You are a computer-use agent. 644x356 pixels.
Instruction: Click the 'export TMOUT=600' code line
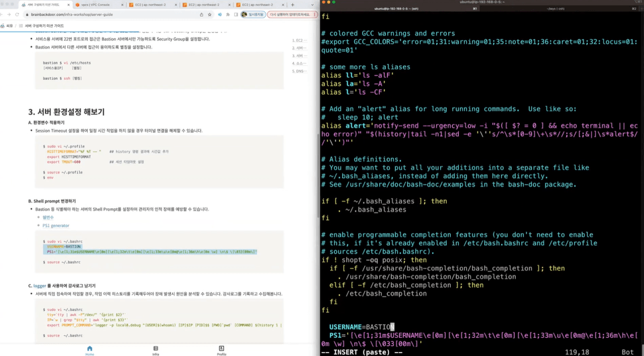click(64, 162)
